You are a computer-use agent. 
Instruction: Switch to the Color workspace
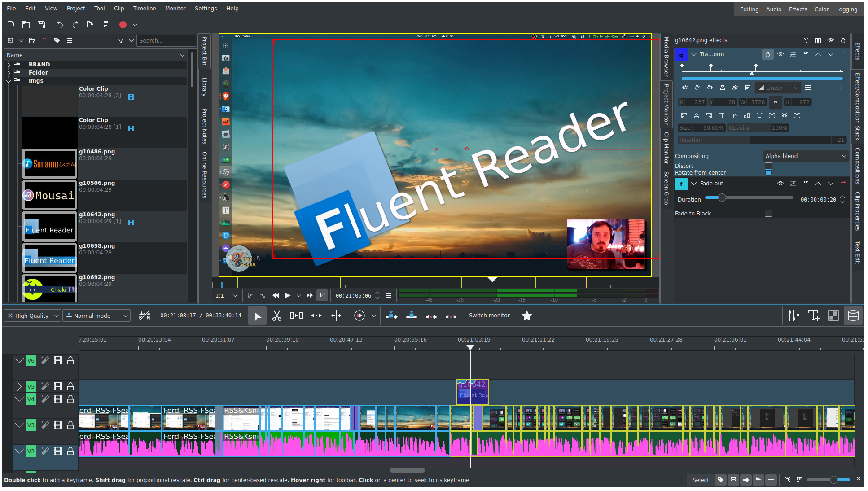821,9
